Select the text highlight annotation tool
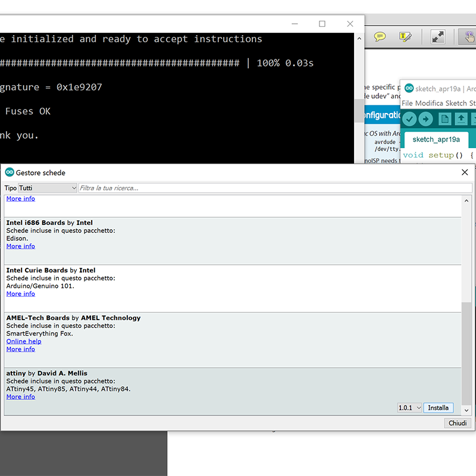476x476 pixels. pos(405,37)
